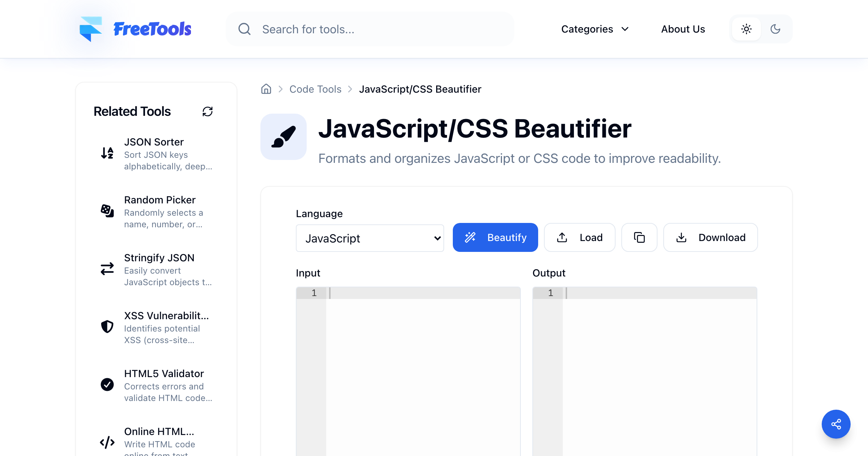The image size is (868, 456).
Task: Click the Online HTML code-bracket icon
Action: coord(107,443)
